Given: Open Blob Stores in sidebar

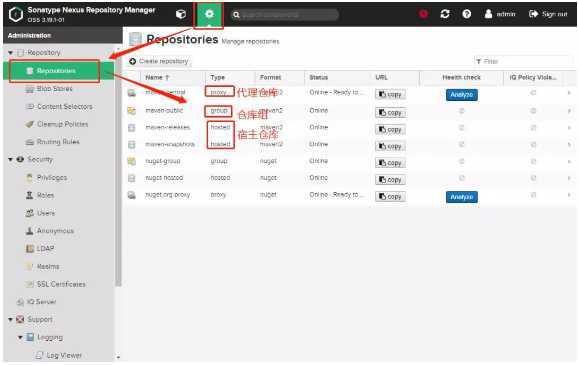Looking at the screenshot, I should (55, 88).
